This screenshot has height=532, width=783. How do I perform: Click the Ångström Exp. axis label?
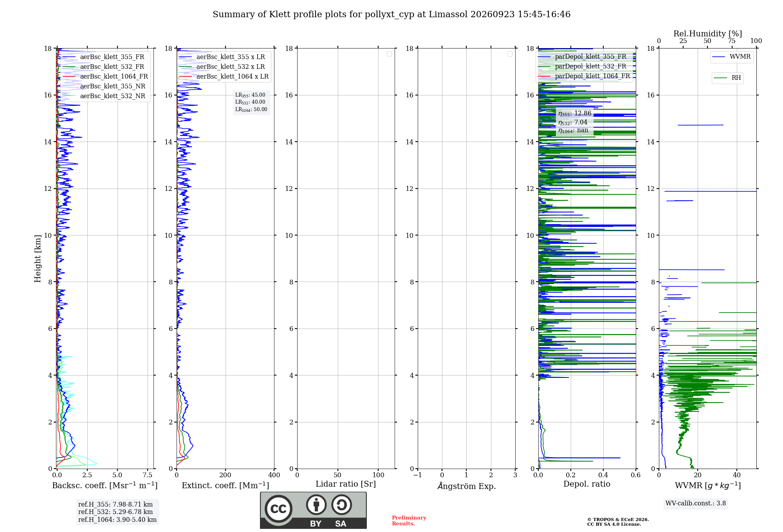tap(467, 486)
